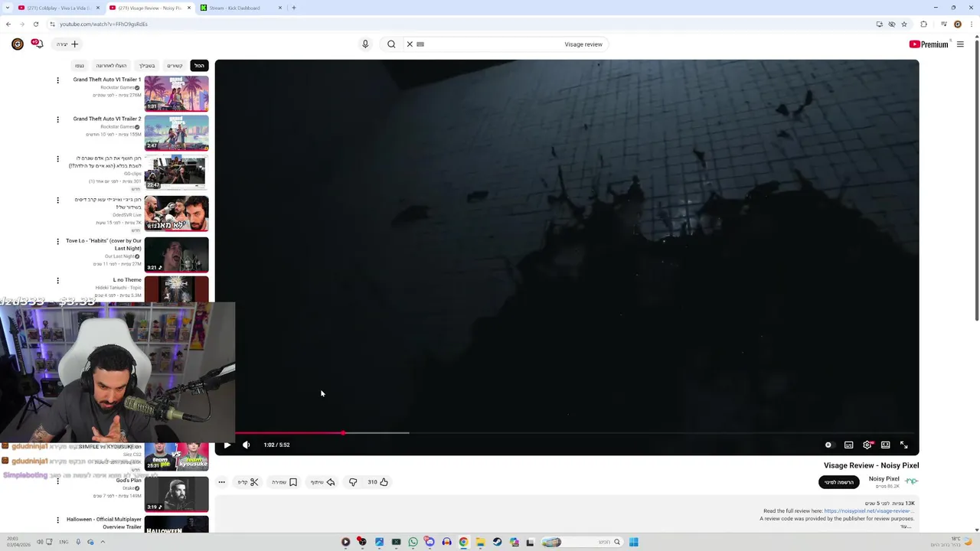Open noisypixel.net full review link

pos(868,511)
